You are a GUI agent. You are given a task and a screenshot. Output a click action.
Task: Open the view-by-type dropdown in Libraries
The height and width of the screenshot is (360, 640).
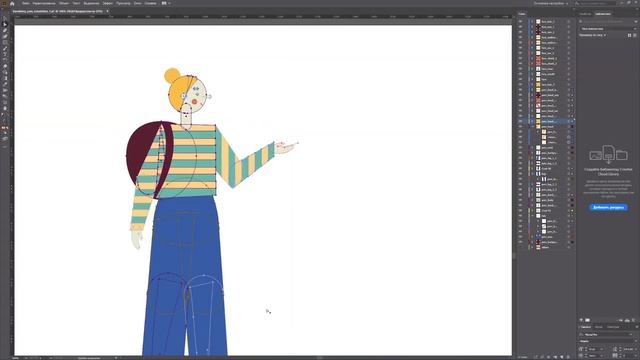[593, 35]
